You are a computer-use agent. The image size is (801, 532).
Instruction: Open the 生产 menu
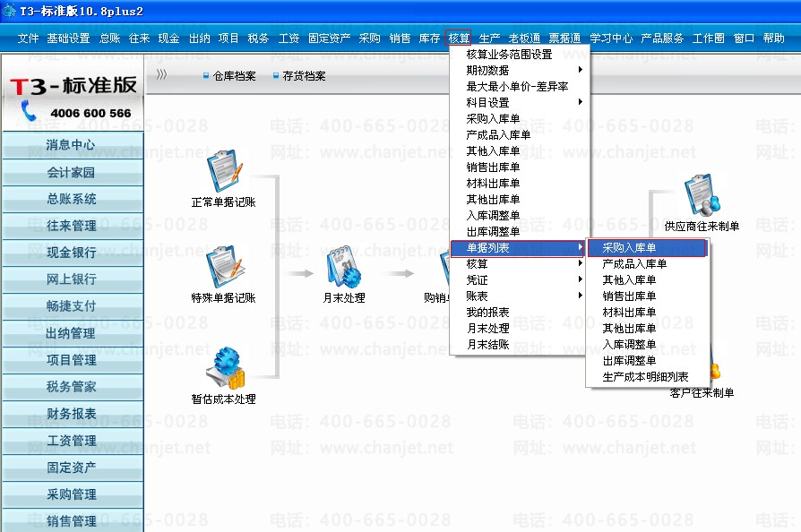click(489, 39)
